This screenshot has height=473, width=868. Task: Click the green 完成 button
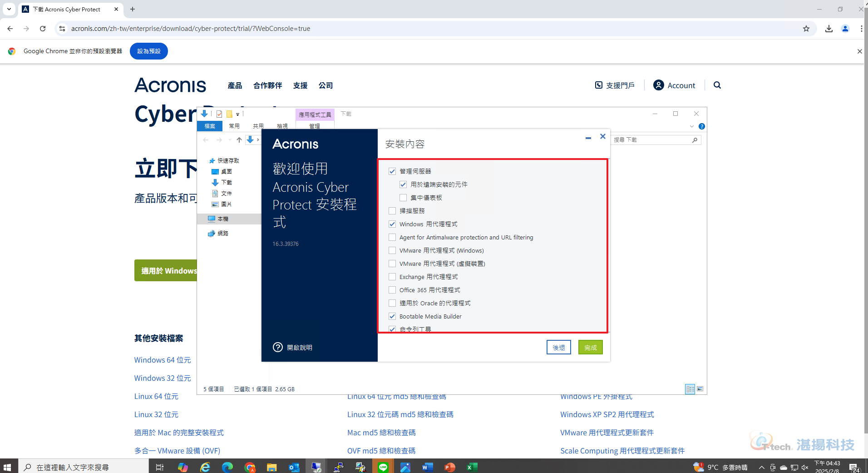[590, 348]
